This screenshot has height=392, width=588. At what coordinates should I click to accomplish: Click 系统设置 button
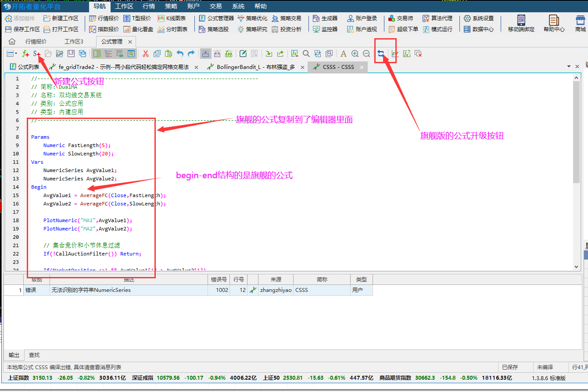click(479, 18)
